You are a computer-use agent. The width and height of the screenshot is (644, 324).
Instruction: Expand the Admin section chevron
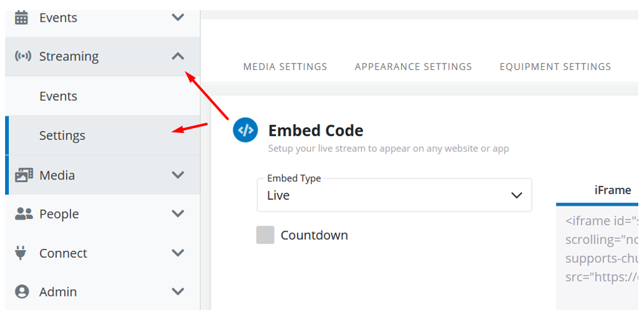178,292
